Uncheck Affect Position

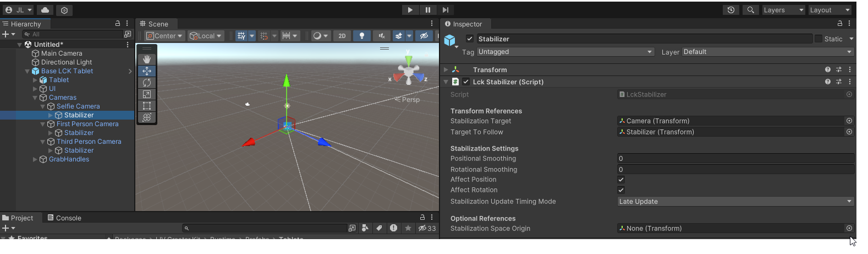[621, 180]
